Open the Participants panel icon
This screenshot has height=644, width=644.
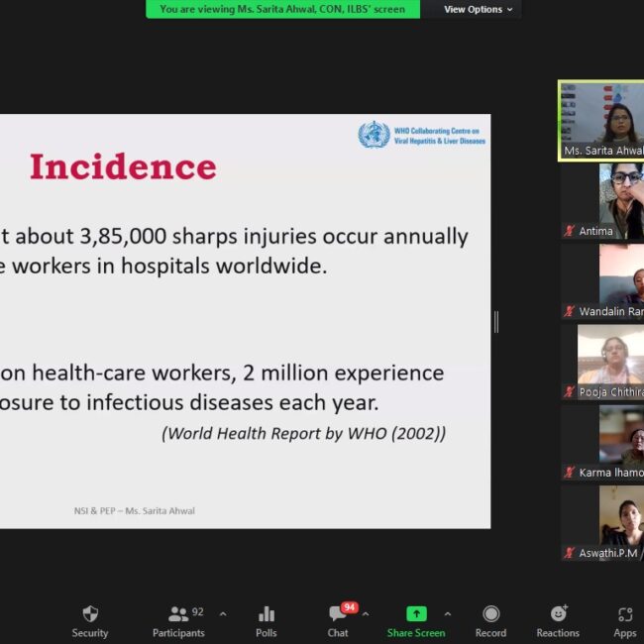point(178,614)
